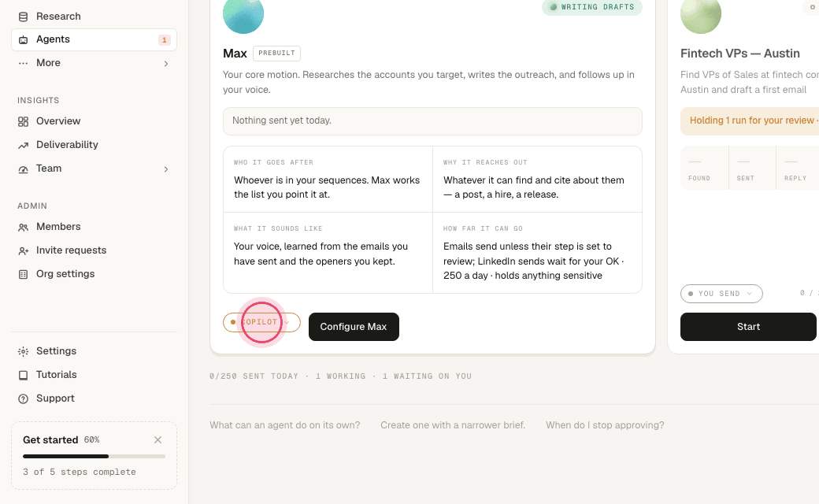Dismiss the Get started card

pyautogui.click(x=157, y=439)
